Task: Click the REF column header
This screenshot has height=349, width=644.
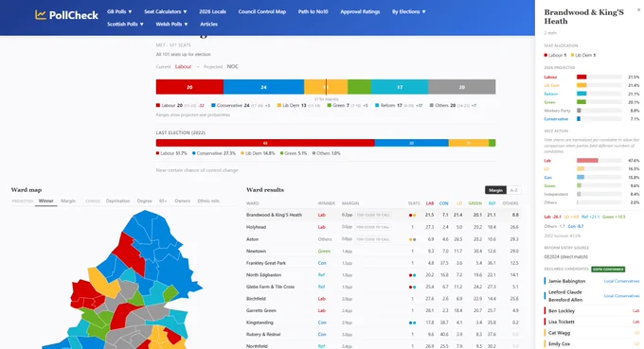Action: point(492,203)
